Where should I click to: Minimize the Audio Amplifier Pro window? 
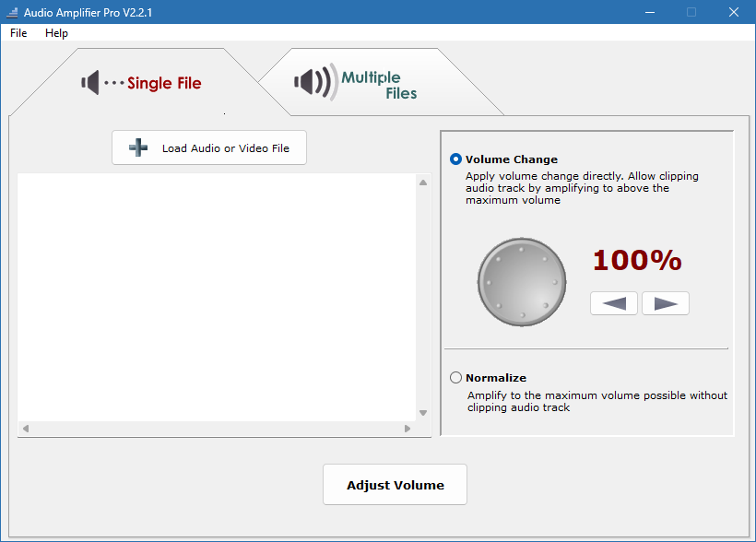[x=650, y=12]
